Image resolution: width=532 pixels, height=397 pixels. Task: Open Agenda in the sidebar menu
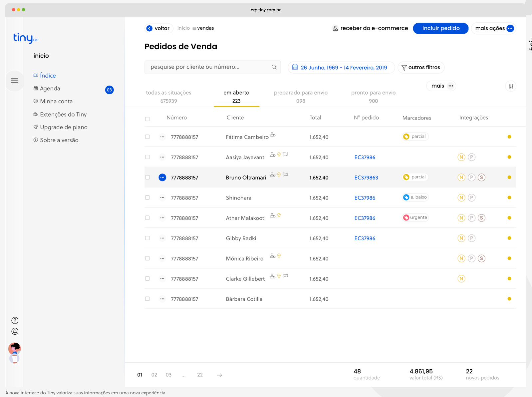50,89
